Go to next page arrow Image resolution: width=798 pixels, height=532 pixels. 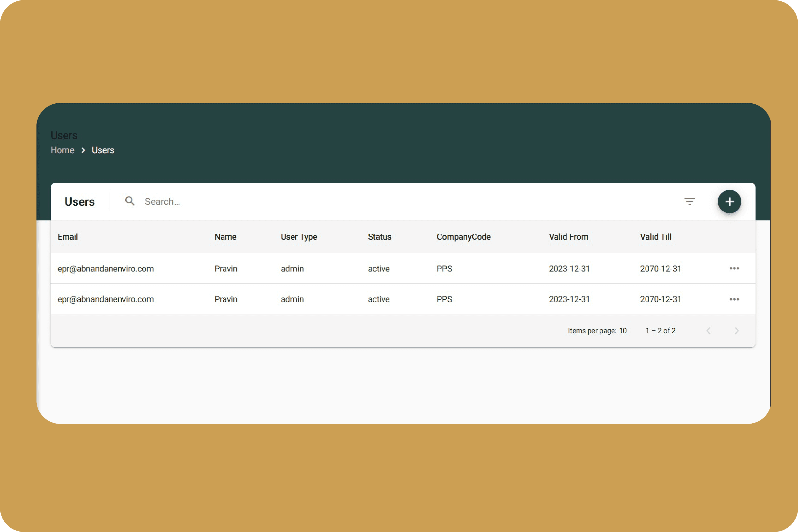point(736,331)
